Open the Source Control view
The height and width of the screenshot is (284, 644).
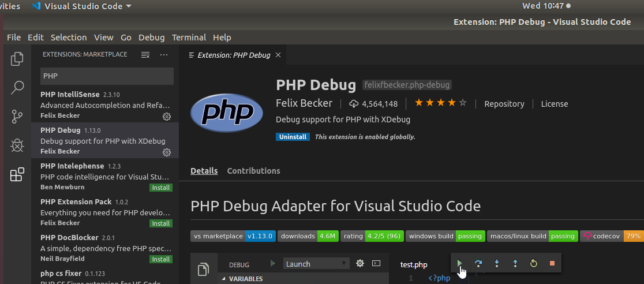[17, 117]
